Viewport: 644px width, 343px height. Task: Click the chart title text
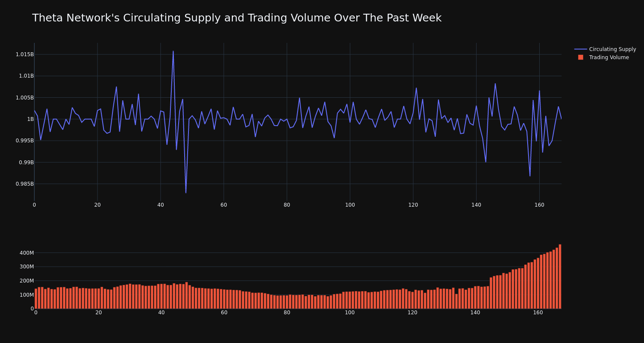click(237, 18)
